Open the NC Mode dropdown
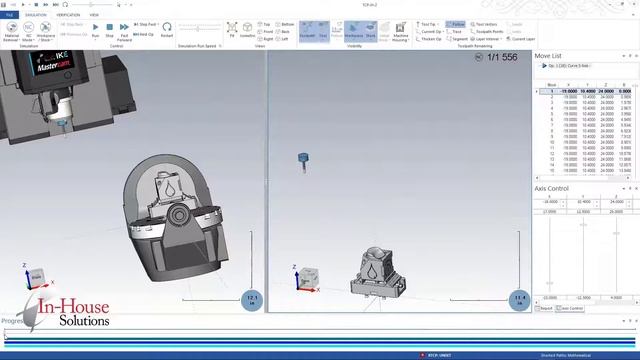Screen dimensions: 640x360 (x=28, y=32)
